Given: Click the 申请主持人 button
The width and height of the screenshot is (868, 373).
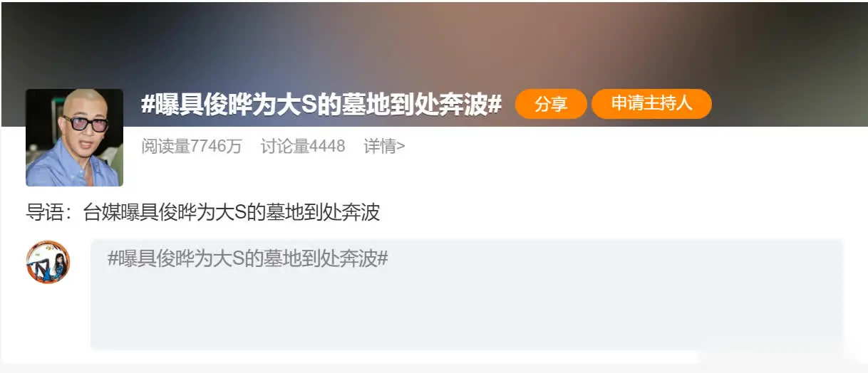Looking at the screenshot, I should click(x=651, y=104).
